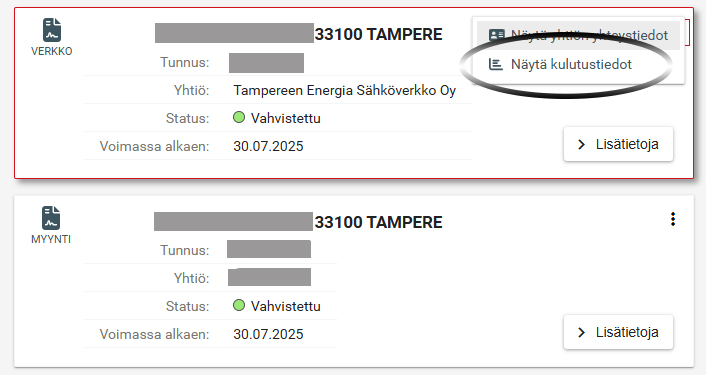
Task: Click green status dot on VERKKO card
Action: tap(239, 117)
